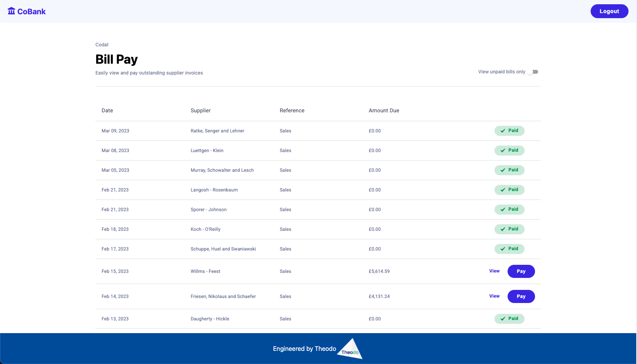Click Paid badge for Koch - O'Reilly
The height and width of the screenshot is (364, 637).
point(509,229)
